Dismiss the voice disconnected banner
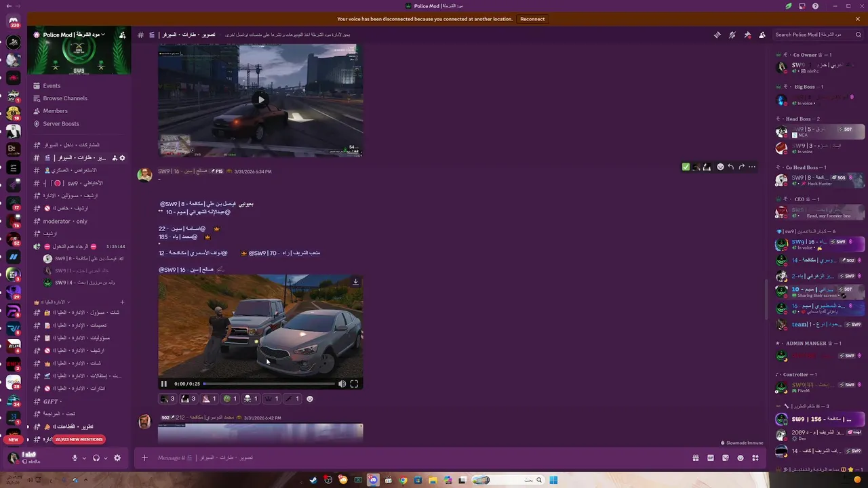This screenshot has height=488, width=868. 858,19
